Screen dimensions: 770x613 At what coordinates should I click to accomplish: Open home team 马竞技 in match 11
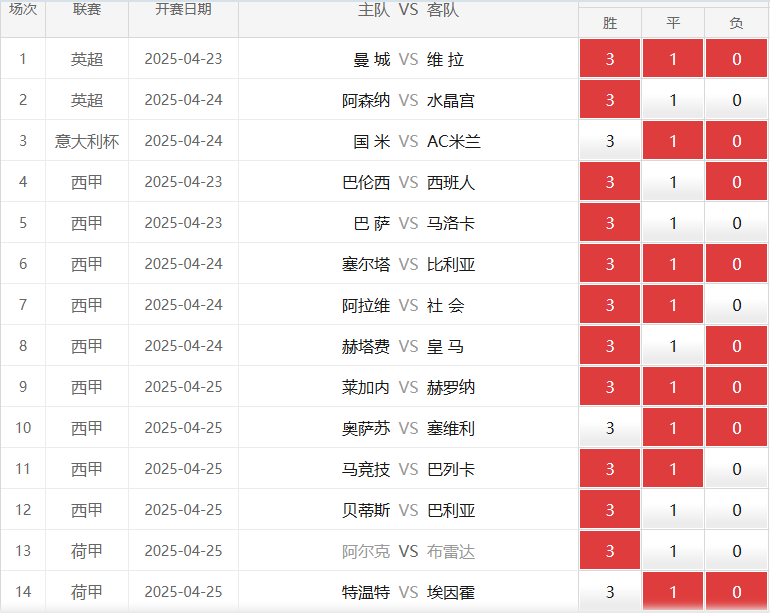click(x=366, y=470)
